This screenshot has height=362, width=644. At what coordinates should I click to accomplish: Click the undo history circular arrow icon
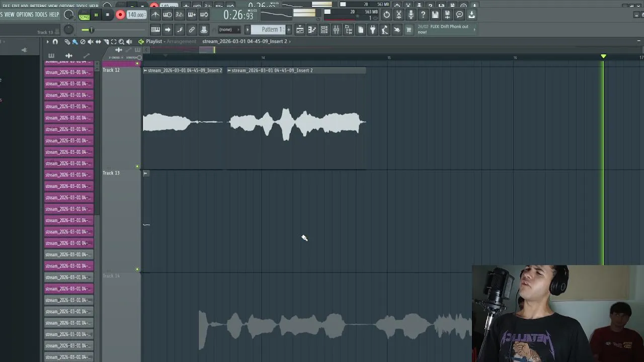tap(386, 15)
